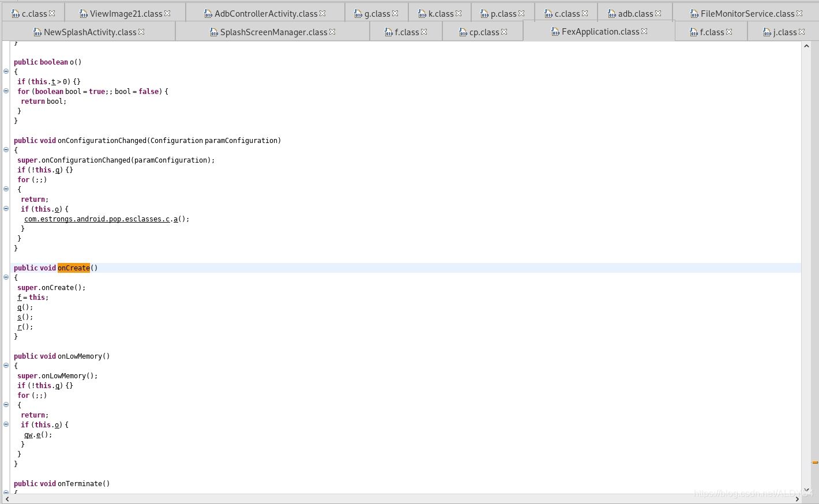Follow the s() call link in onCreate
819x504 pixels.
pyautogui.click(x=20, y=317)
